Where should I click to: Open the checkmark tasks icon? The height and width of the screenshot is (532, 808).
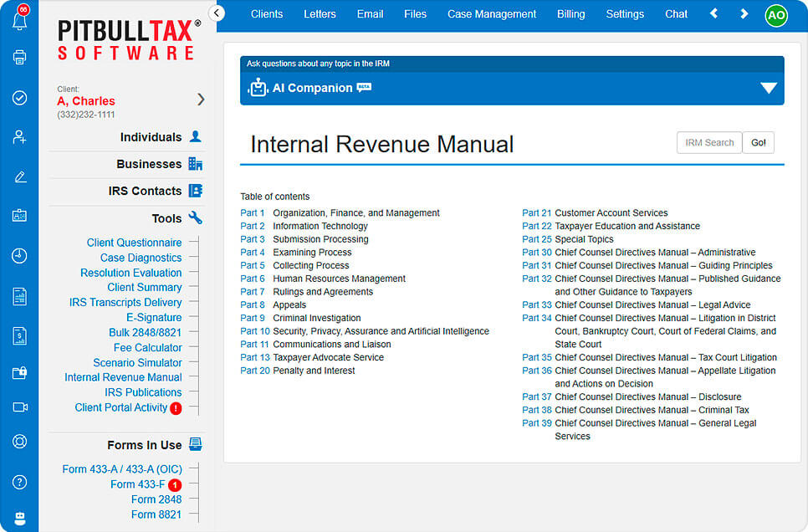tap(19, 97)
